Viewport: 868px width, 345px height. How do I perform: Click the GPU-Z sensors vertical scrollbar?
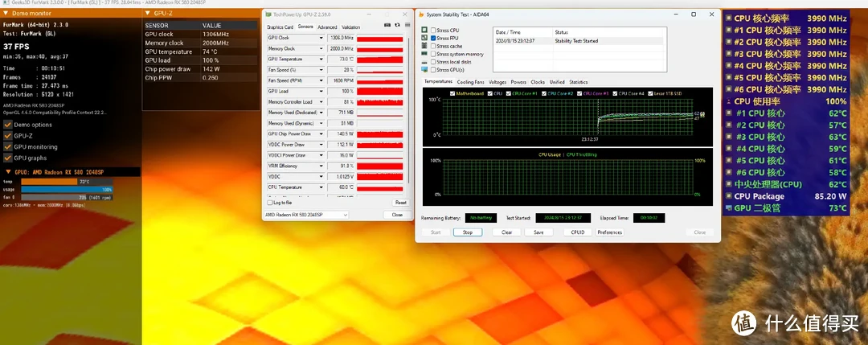coord(409,111)
